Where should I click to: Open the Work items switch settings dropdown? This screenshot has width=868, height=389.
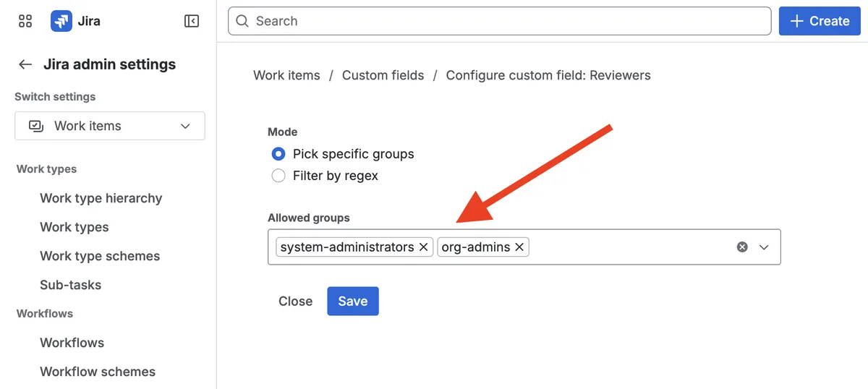[110, 126]
